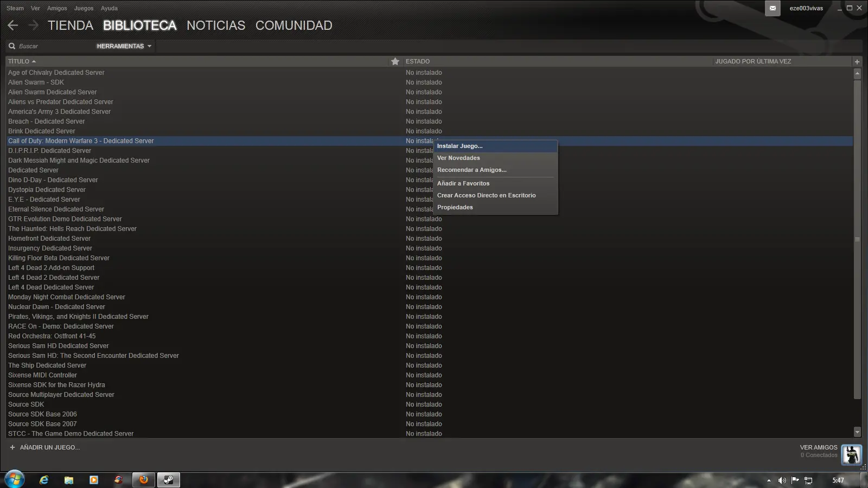Sort the list by the TÍTULO column
The width and height of the screenshot is (868, 488).
coord(22,61)
